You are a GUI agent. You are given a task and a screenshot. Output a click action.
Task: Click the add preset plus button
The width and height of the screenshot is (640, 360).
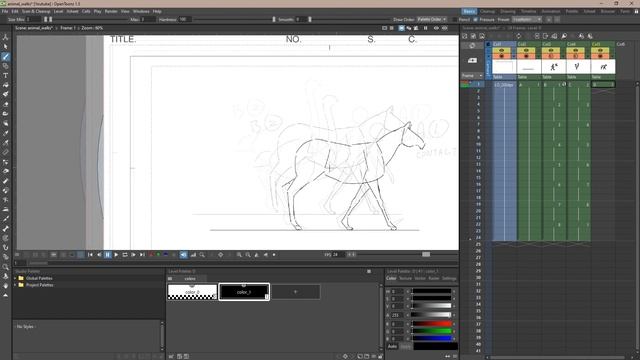point(549,20)
